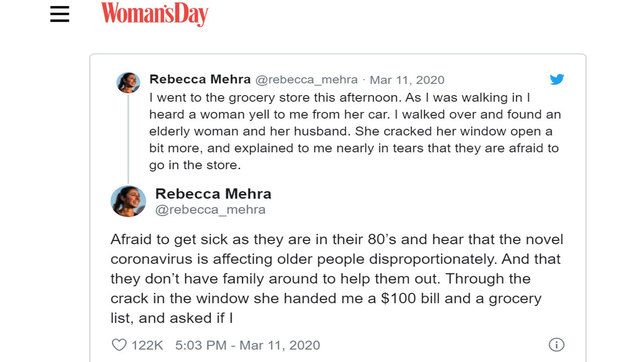
Task: Click Rebecca Mehra's large profile avatar
Action: pyautogui.click(x=128, y=201)
